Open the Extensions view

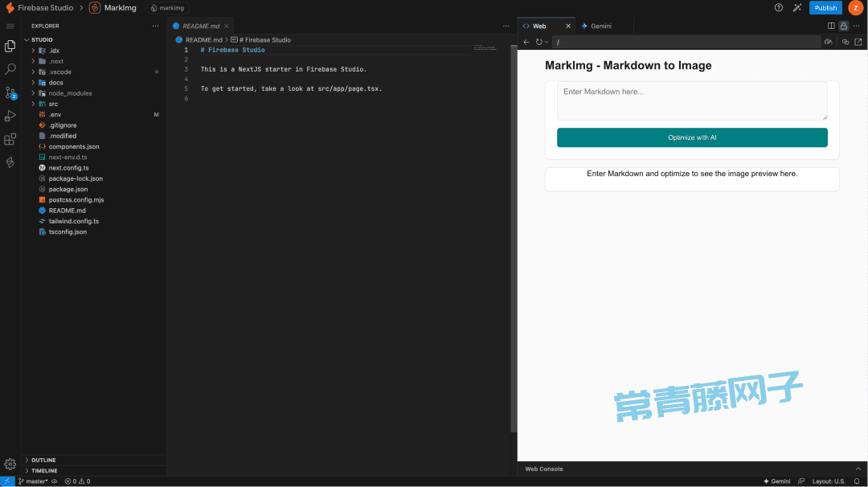(10, 139)
